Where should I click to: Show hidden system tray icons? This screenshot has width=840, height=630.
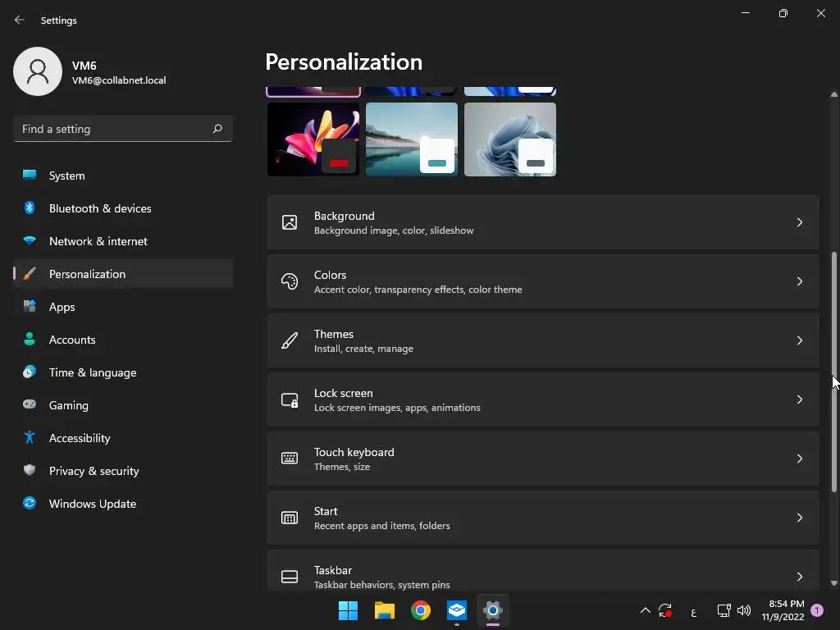coord(646,610)
